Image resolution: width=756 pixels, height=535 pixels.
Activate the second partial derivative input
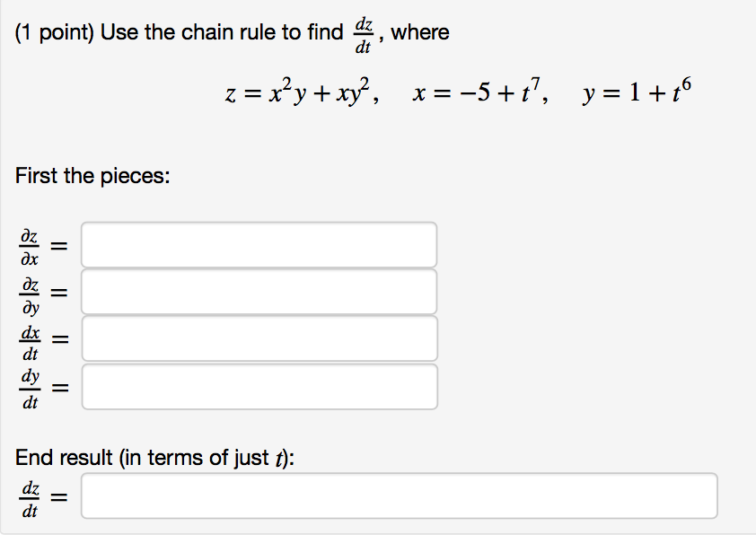click(x=259, y=291)
